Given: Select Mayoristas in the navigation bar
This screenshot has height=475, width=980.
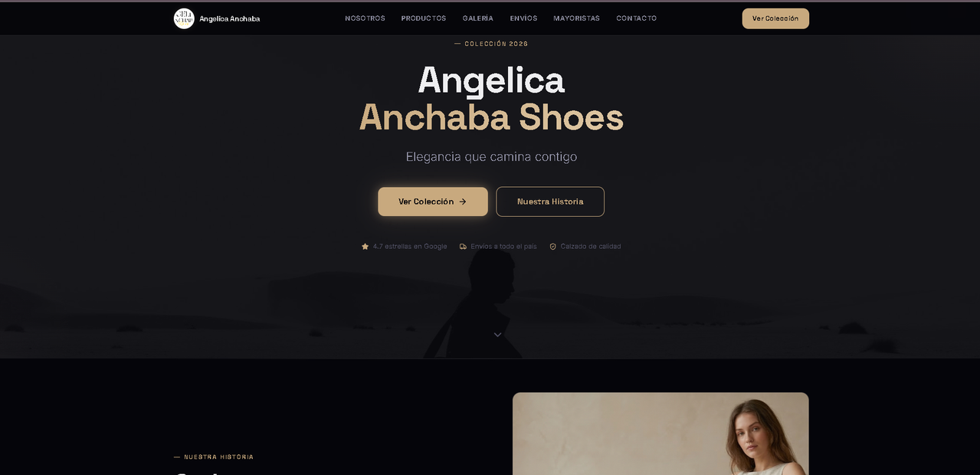Looking at the screenshot, I should 577,18.
